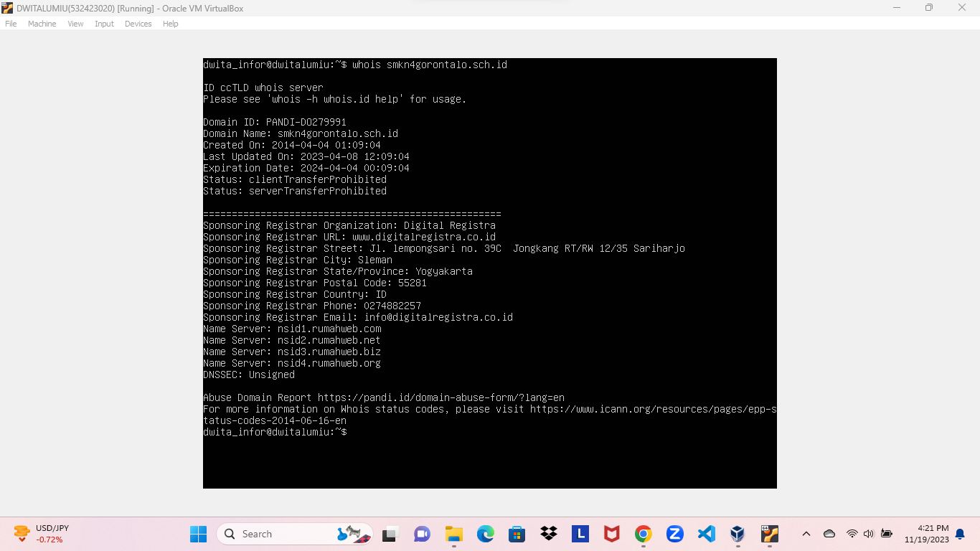Open volume tray icon

(869, 534)
